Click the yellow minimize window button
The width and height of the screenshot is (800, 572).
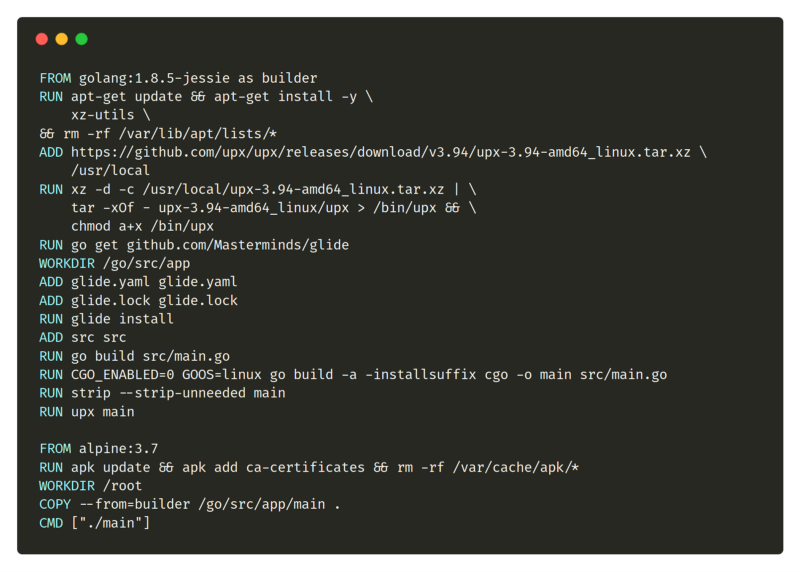pyautogui.click(x=62, y=39)
